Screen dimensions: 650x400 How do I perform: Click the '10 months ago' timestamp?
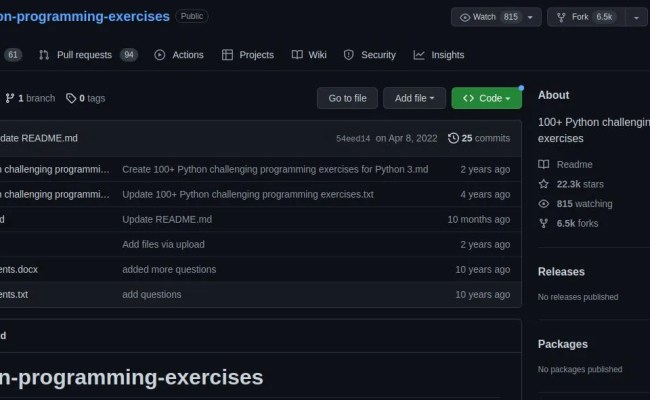479,219
